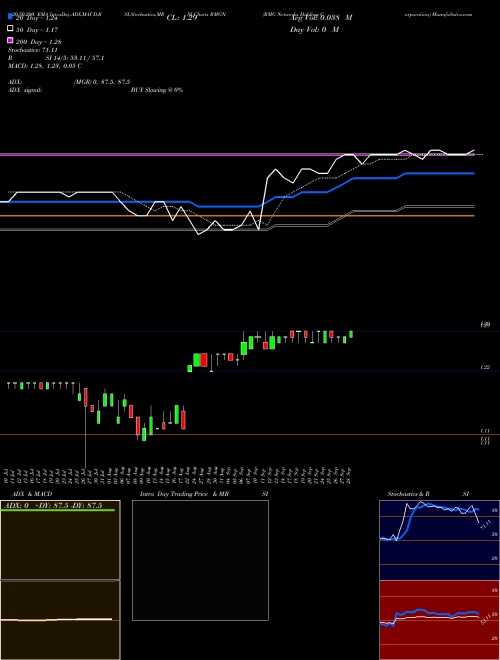Click the last green candlestick on the right
Screen dimensions: 500x660
pyautogui.click(x=351, y=334)
